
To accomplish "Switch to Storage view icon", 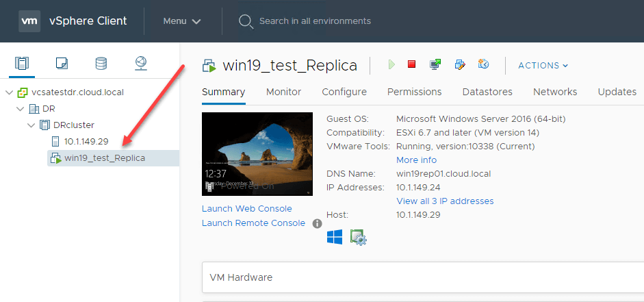I will point(101,63).
